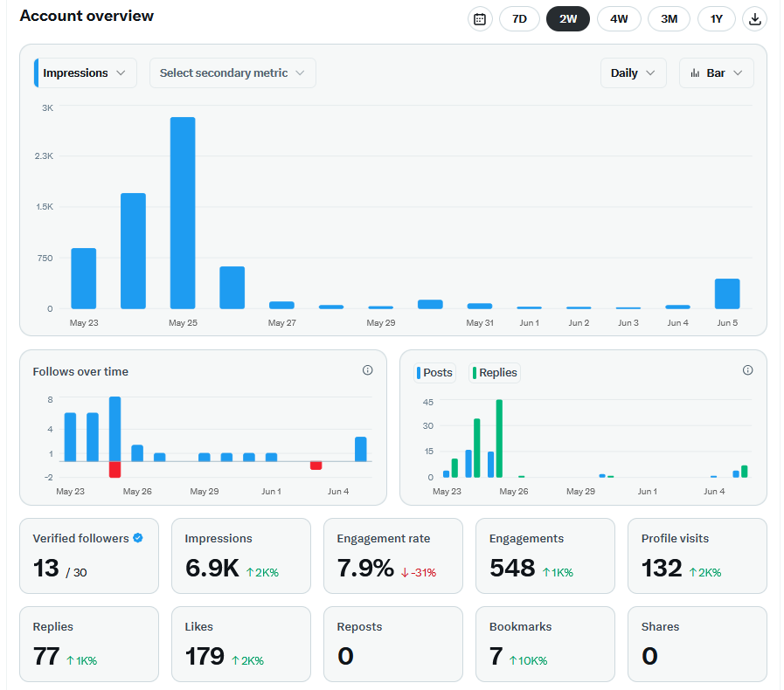Image resolution: width=784 pixels, height=690 pixels.
Task: Open the Daily interval dropdown
Action: (x=633, y=73)
